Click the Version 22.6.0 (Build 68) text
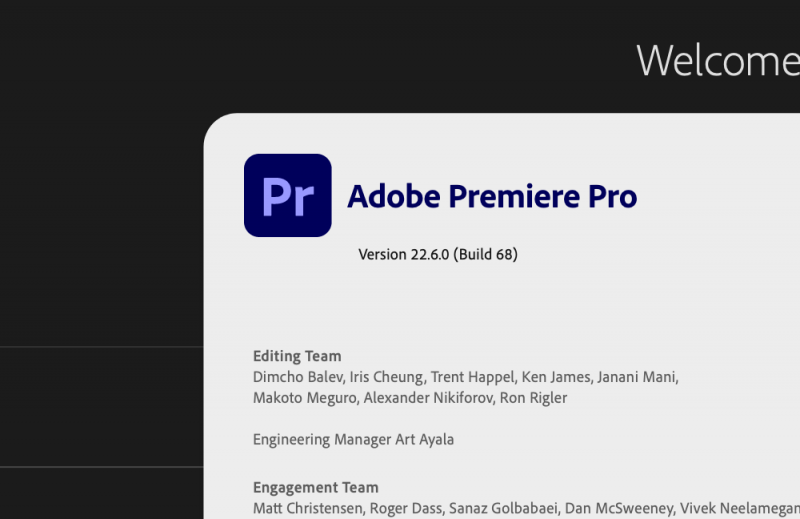 pos(438,254)
